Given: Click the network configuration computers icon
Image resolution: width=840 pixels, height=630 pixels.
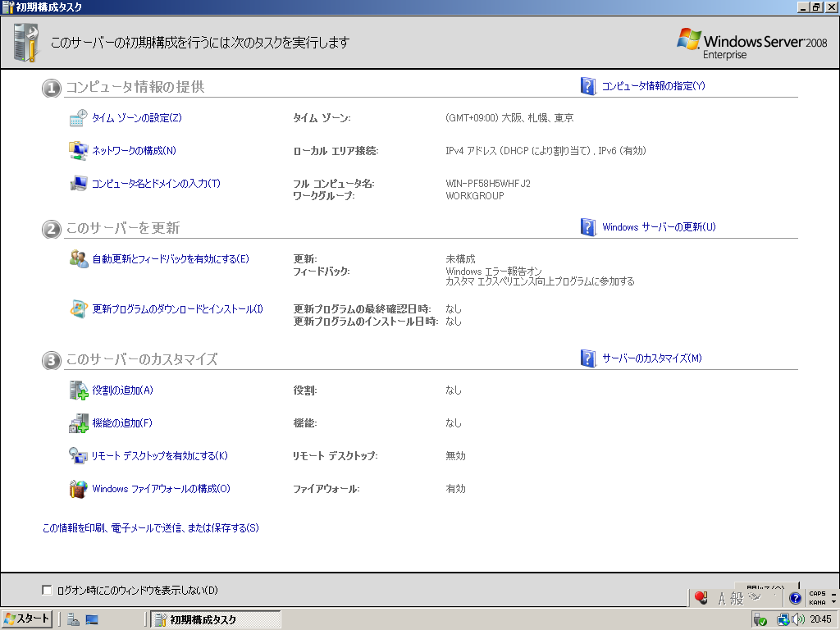Looking at the screenshot, I should 78,151.
